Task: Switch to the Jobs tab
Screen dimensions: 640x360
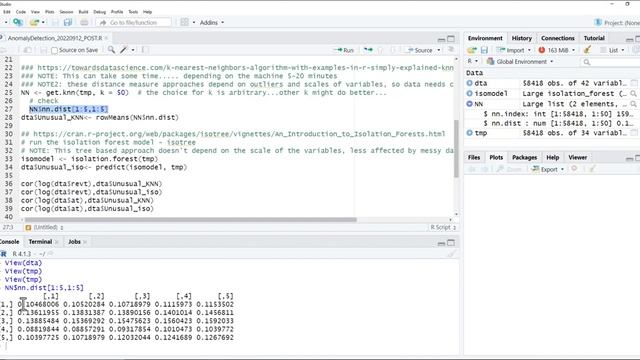Action: tap(74, 242)
